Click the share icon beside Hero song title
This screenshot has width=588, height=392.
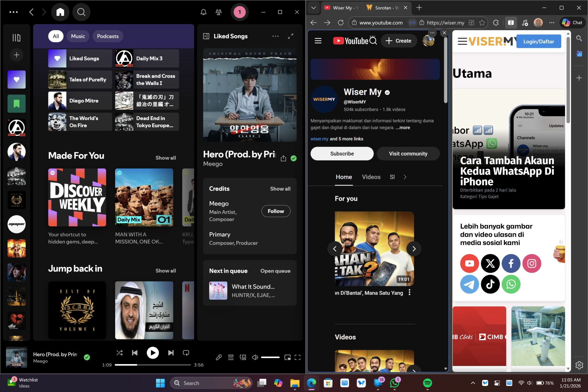[283, 159]
